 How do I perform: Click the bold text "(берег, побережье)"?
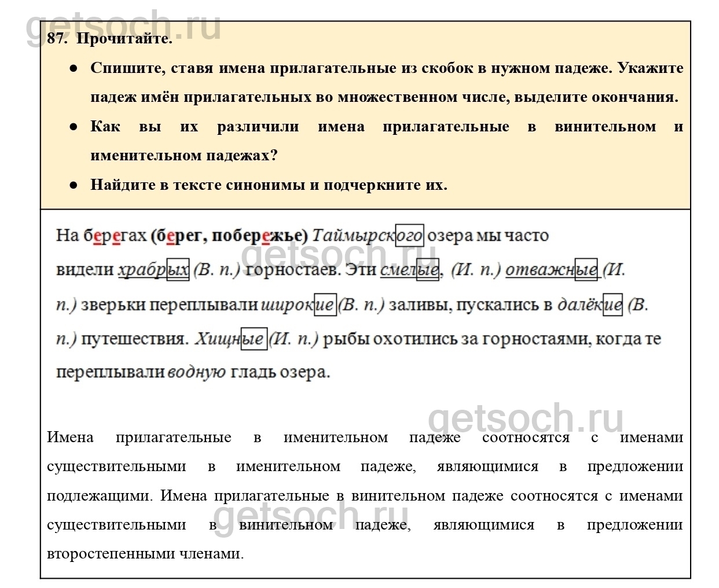tap(229, 236)
